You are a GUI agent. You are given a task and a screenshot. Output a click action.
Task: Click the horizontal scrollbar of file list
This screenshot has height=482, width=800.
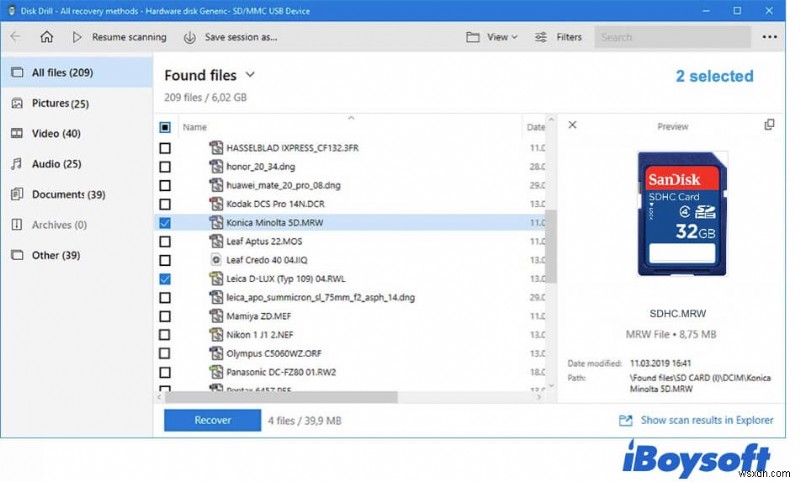click(x=281, y=397)
